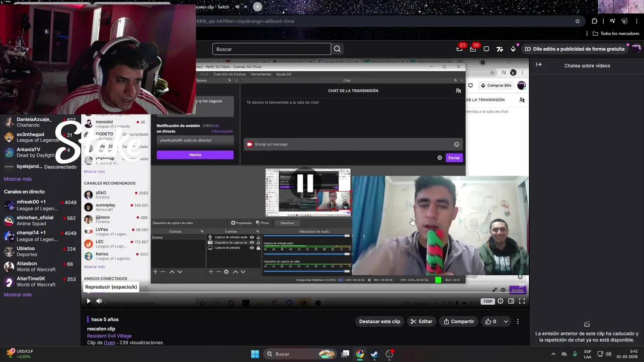Viewport: 644px width, 362px height.
Task: Open the Resident Evil Village category link
Action: click(109, 336)
